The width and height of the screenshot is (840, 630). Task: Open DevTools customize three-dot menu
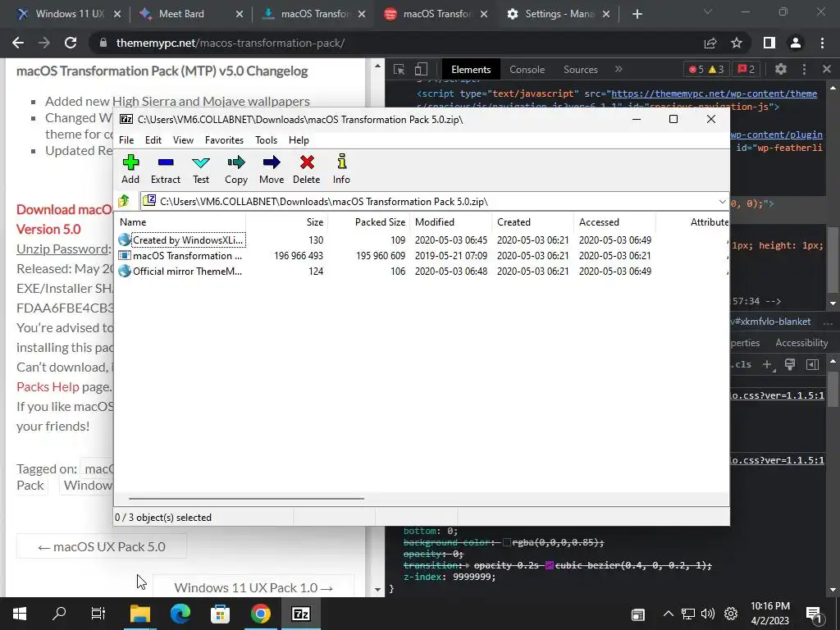(804, 69)
